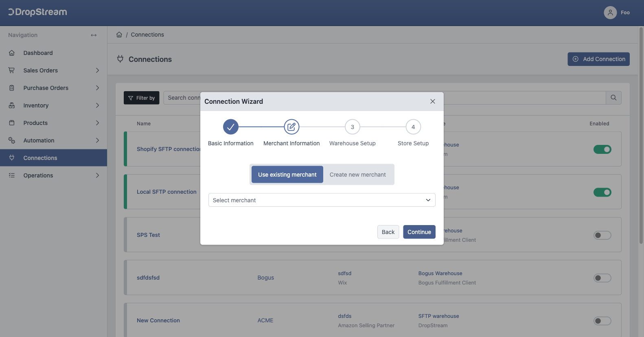
Task: Click the Connections breadcrumb link
Action: click(147, 35)
